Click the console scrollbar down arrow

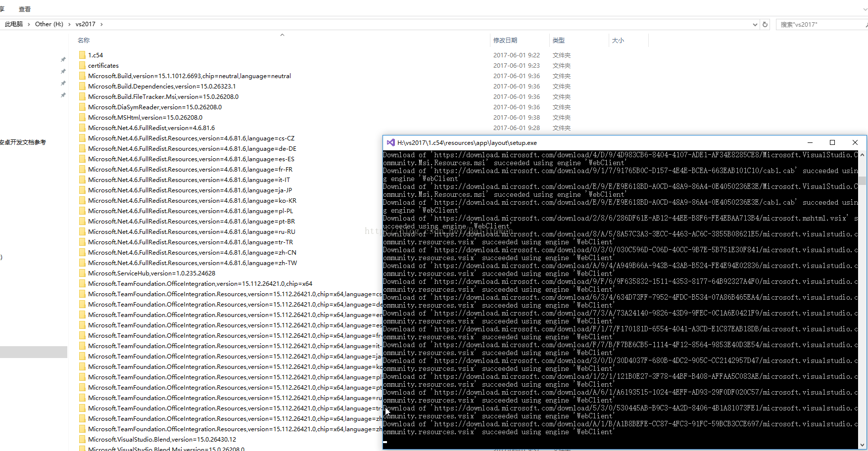point(862,445)
